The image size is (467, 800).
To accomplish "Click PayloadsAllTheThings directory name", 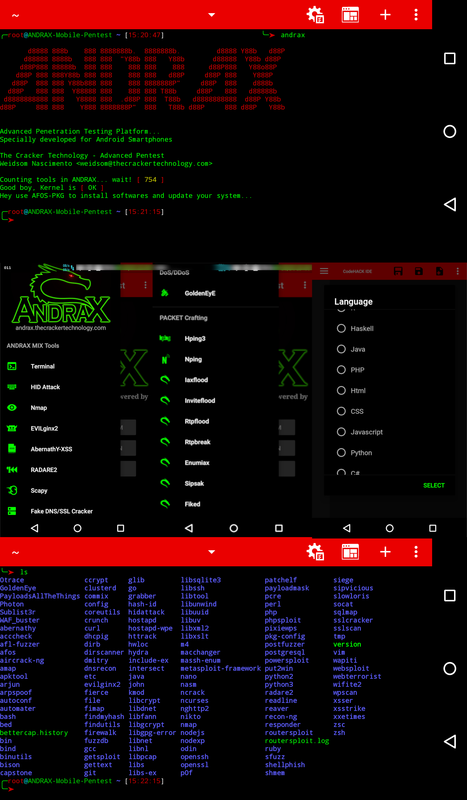I will (x=40, y=596).
